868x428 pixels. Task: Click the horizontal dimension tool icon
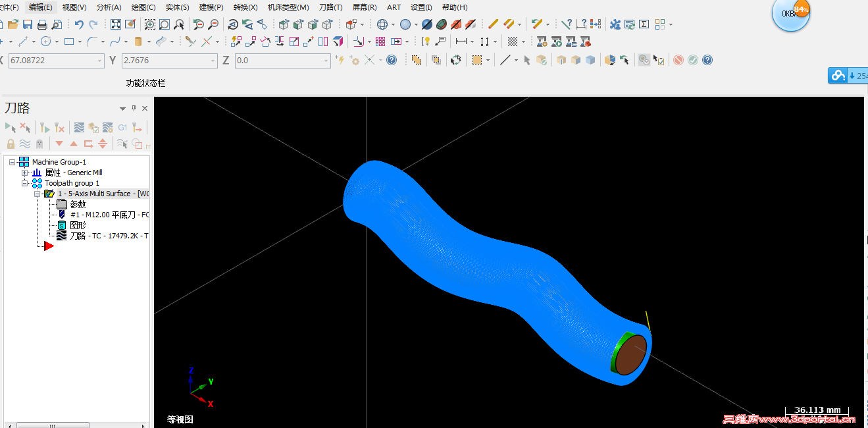pyautogui.click(x=461, y=41)
